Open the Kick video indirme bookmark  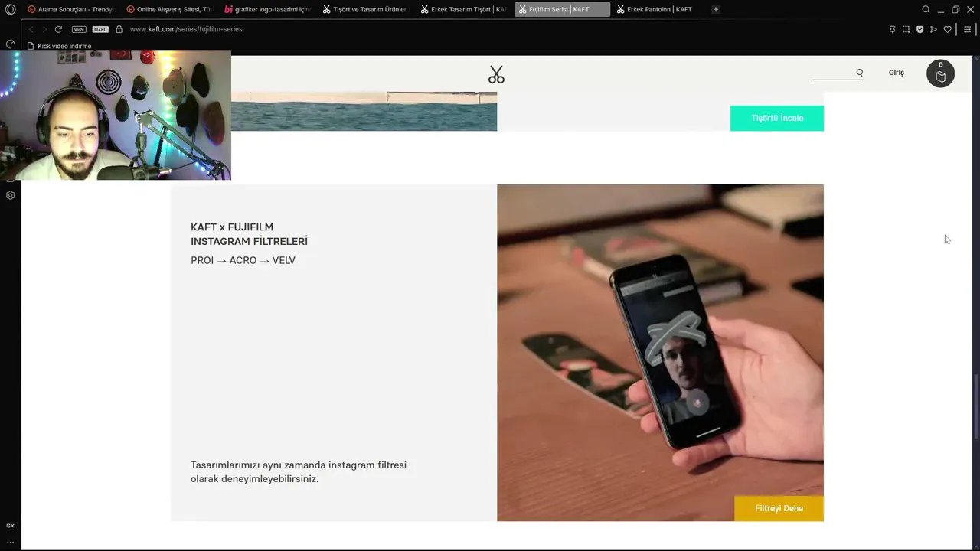[x=59, y=46]
